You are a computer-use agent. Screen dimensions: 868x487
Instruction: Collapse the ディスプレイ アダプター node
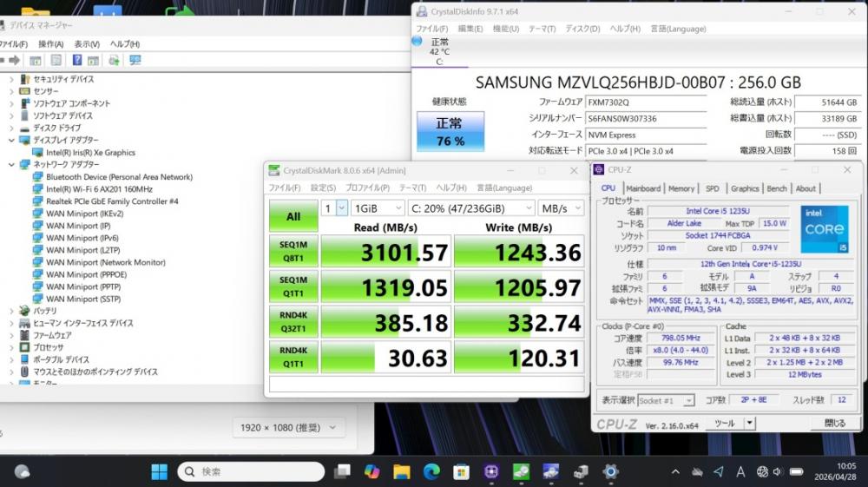tap(11, 141)
